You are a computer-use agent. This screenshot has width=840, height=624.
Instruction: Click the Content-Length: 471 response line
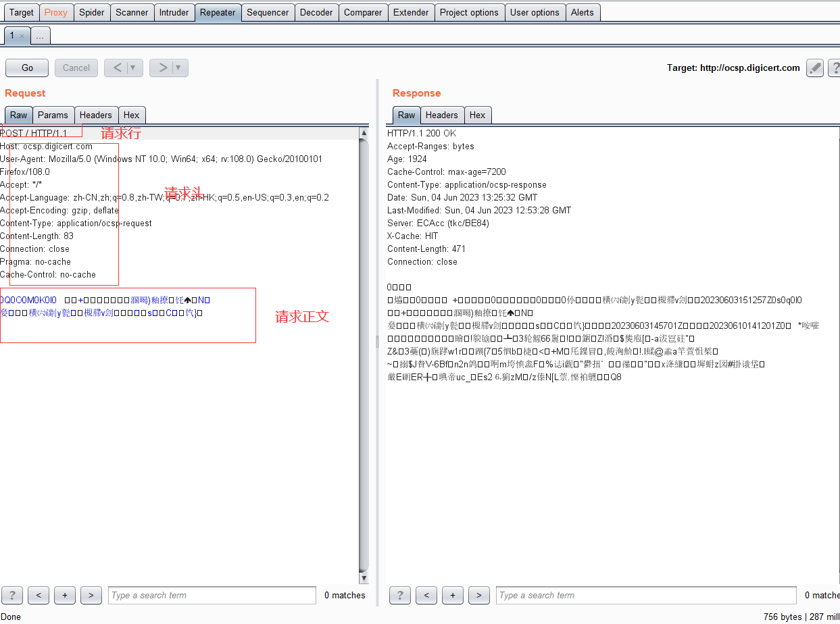point(426,249)
